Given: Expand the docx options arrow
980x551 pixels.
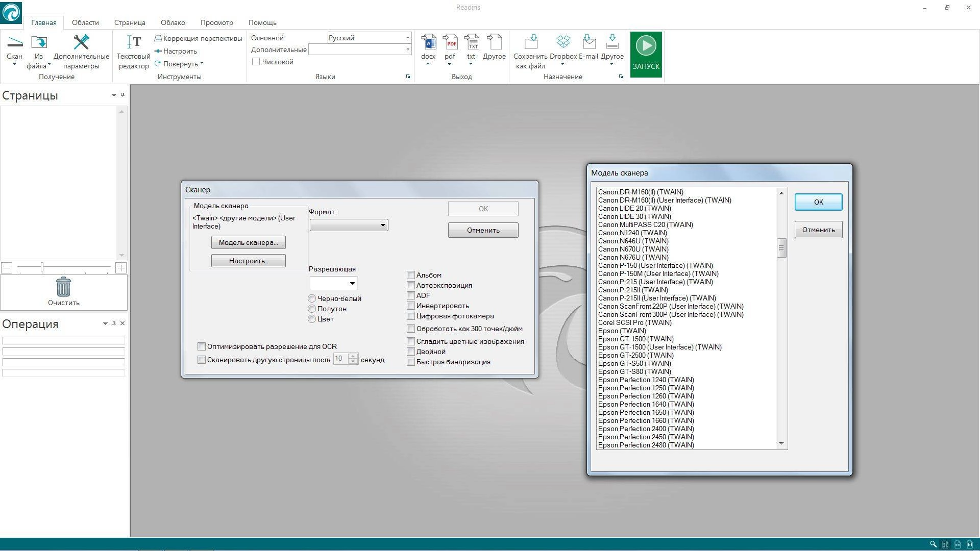Looking at the screenshot, I should click(428, 65).
